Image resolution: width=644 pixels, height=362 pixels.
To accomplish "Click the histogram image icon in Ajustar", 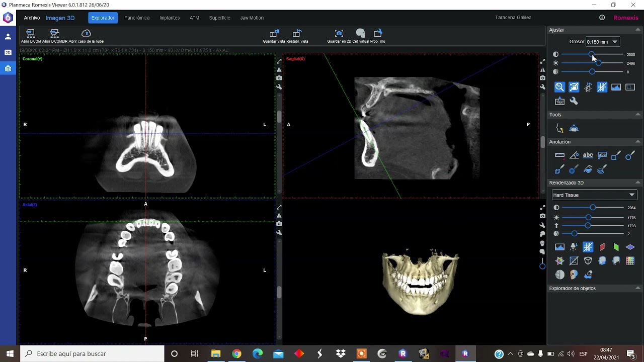I will point(616,87).
